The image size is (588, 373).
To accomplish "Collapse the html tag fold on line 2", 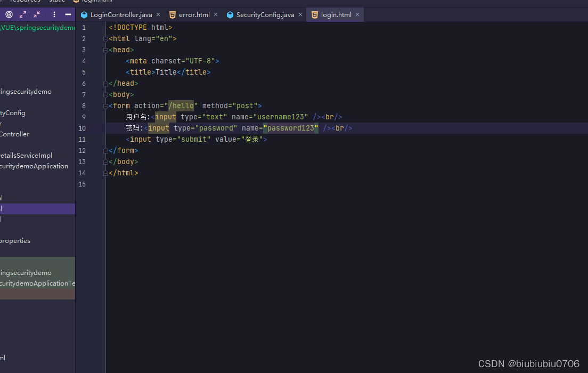I will tap(106, 39).
